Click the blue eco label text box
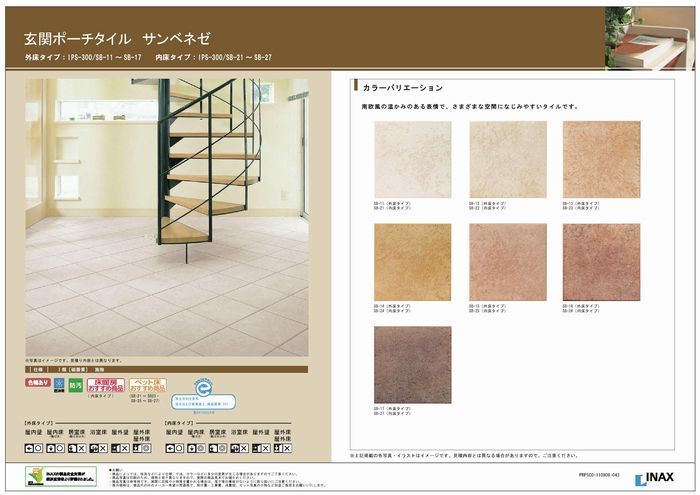The width and height of the screenshot is (700, 495). coord(203,402)
